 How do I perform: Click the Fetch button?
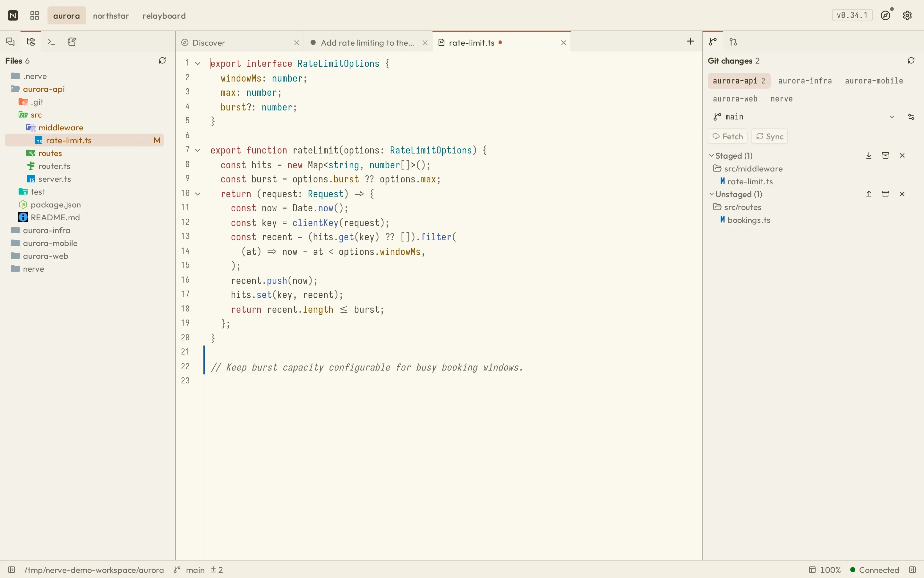click(728, 136)
